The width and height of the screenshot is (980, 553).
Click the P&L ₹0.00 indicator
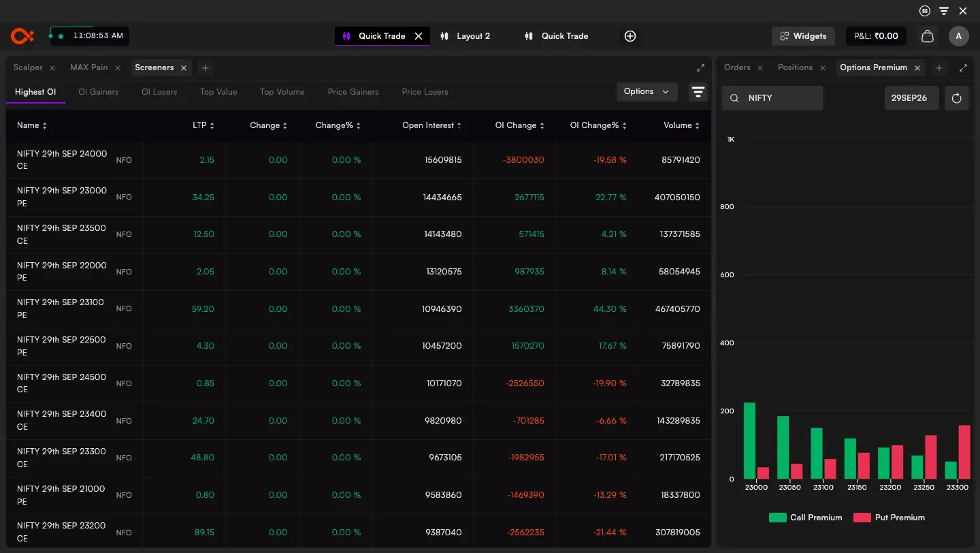pos(876,36)
